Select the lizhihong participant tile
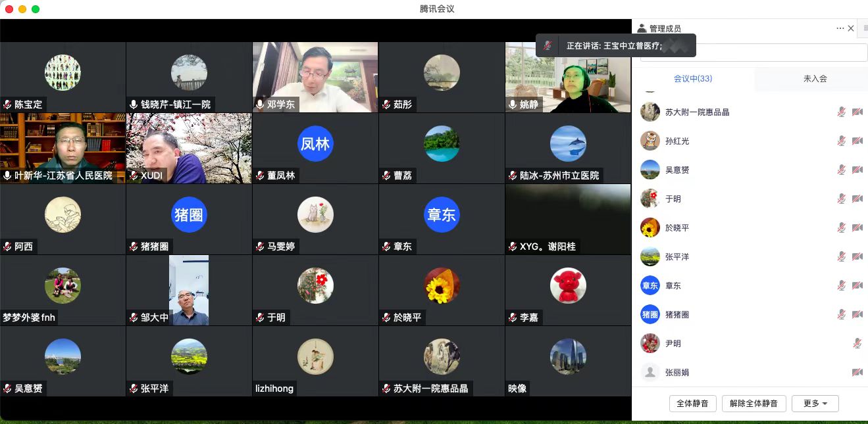 point(315,361)
